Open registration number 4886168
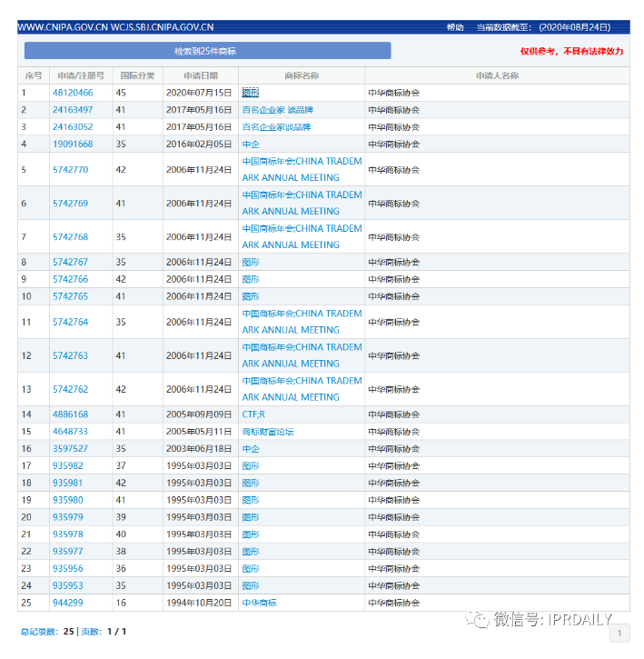Image resolution: width=644 pixels, height=659 pixels. [x=71, y=414]
